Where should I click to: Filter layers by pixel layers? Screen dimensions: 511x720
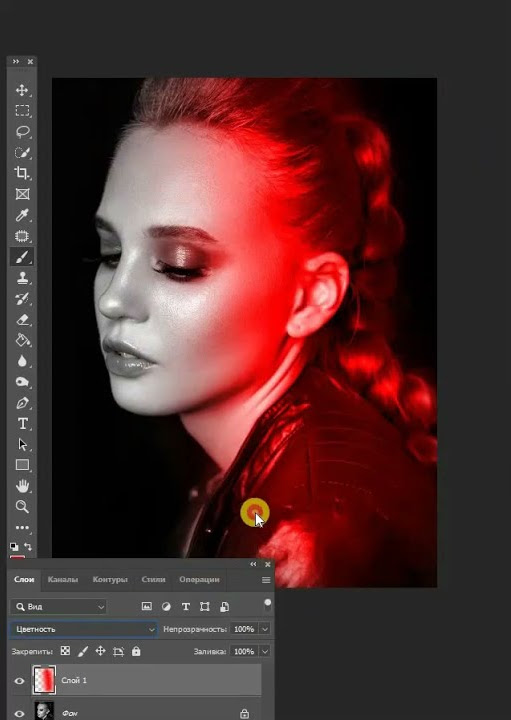point(146,607)
